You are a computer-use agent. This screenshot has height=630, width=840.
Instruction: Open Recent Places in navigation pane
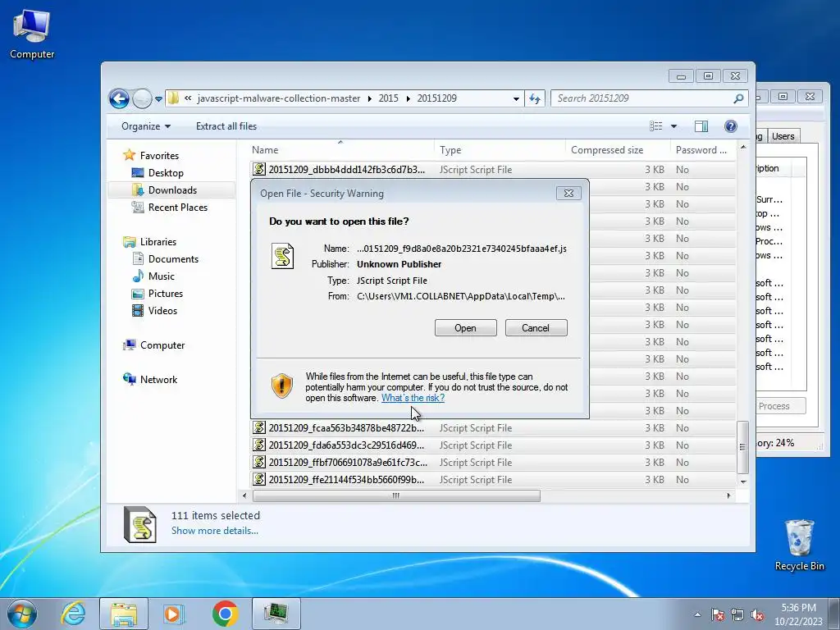coord(177,208)
